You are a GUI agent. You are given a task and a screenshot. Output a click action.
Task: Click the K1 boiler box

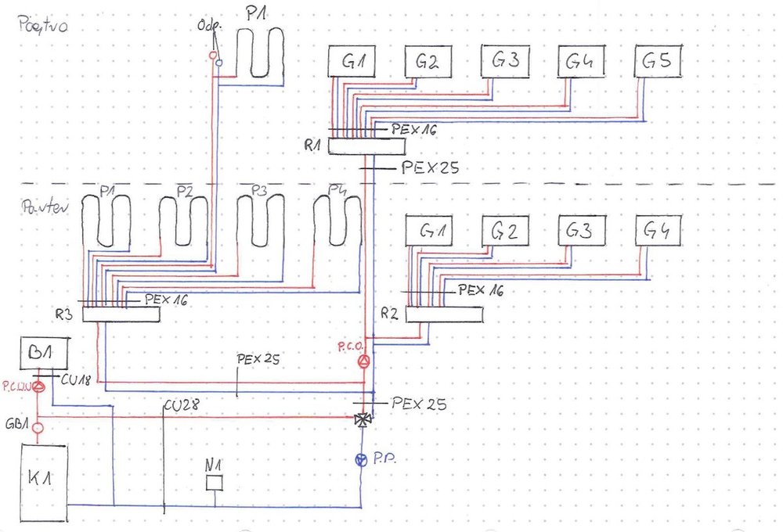point(44,481)
